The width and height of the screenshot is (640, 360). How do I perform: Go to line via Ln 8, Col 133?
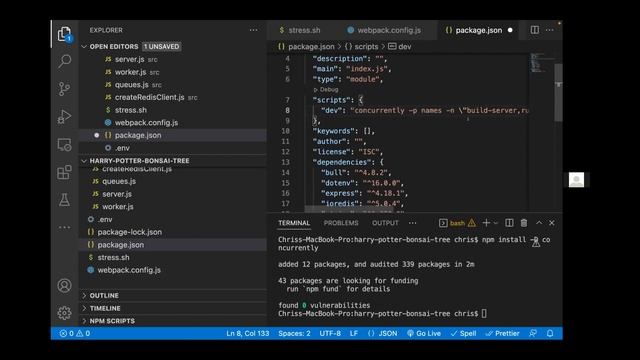click(x=248, y=333)
